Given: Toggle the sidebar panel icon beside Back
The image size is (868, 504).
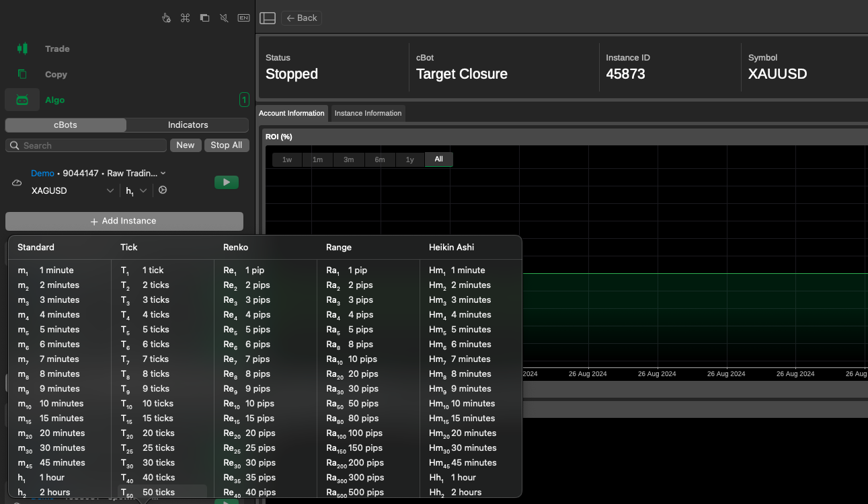Looking at the screenshot, I should coord(268,18).
